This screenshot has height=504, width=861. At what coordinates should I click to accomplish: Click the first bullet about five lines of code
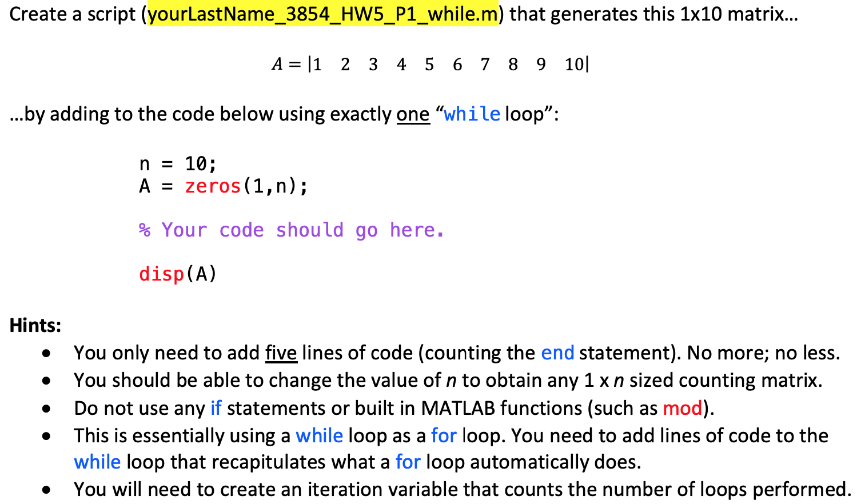(400, 353)
